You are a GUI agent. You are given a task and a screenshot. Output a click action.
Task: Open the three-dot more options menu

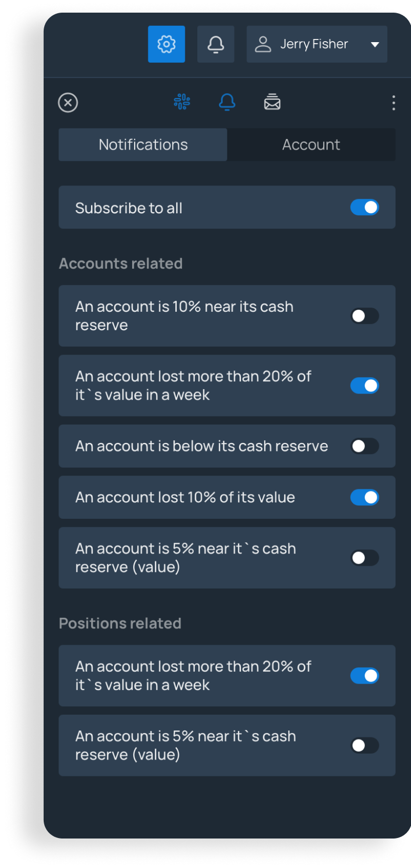pyautogui.click(x=393, y=103)
